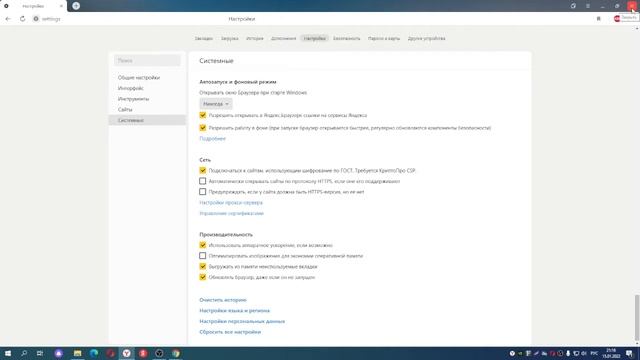Image resolution: width=640 pixels, height=360 pixels.
Task: Open Task View on taskbar
Action: (x=40, y=353)
